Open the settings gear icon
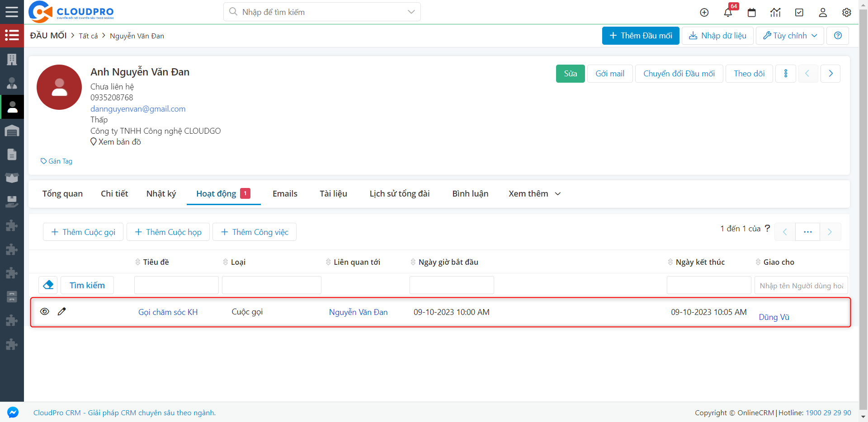This screenshot has height=422, width=868. point(847,13)
